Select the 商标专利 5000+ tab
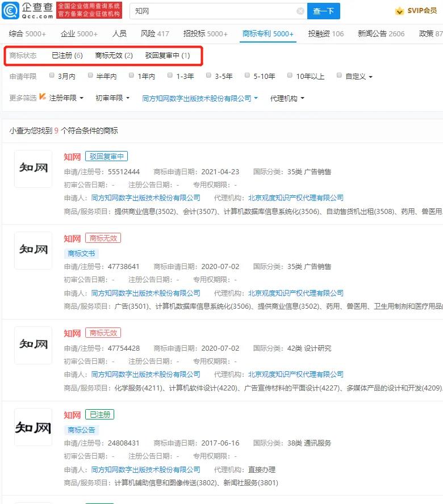Screen dimensions: 443x504 point(268,33)
